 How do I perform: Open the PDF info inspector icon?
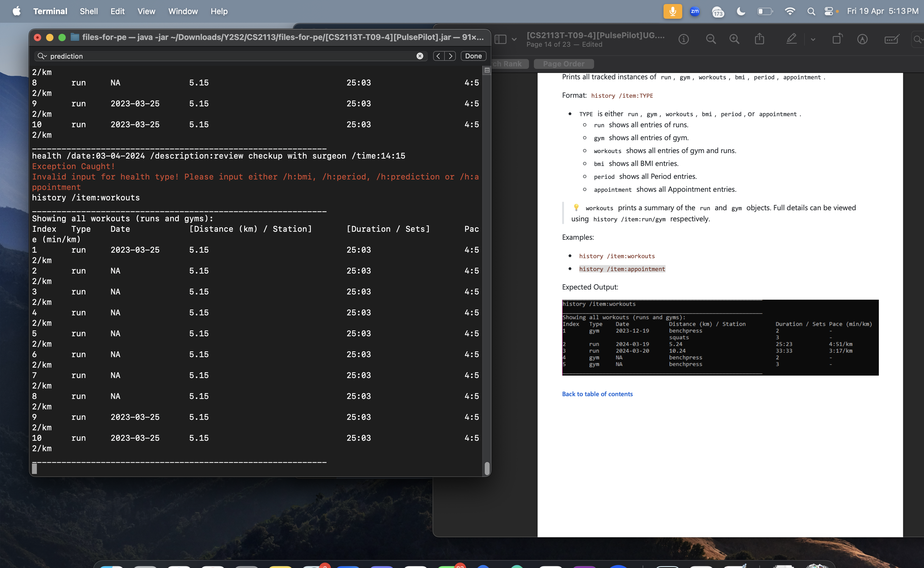[x=683, y=39]
